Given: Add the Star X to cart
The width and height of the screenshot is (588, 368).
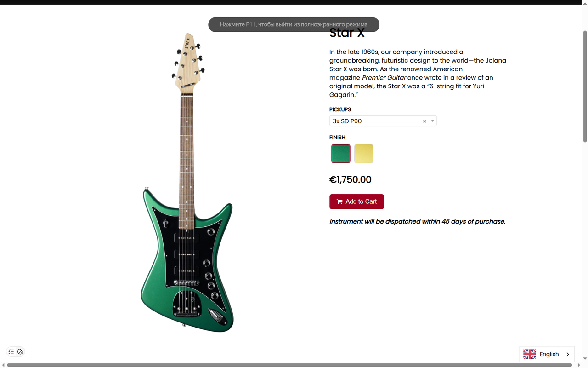Looking at the screenshot, I should 356,201.
